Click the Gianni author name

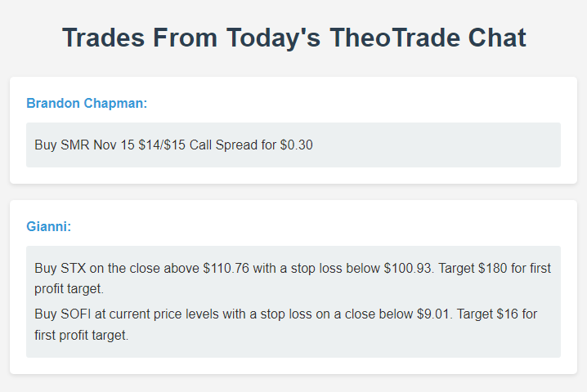click(x=48, y=226)
